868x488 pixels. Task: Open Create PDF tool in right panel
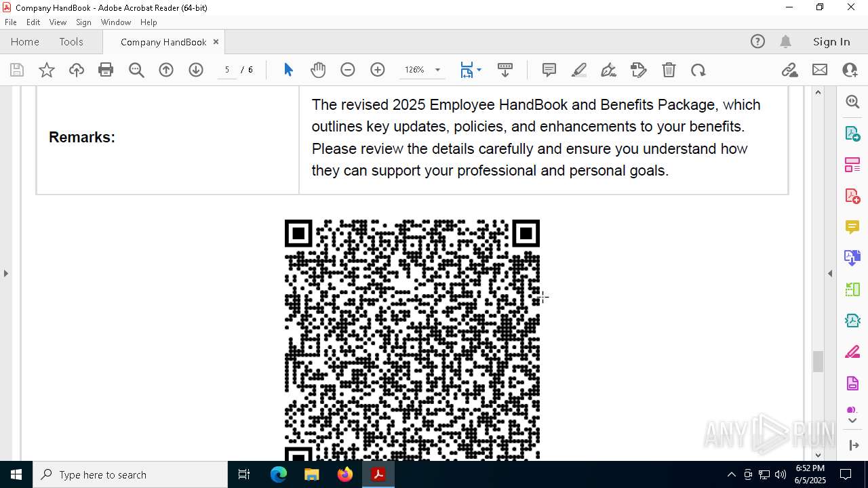tap(852, 196)
